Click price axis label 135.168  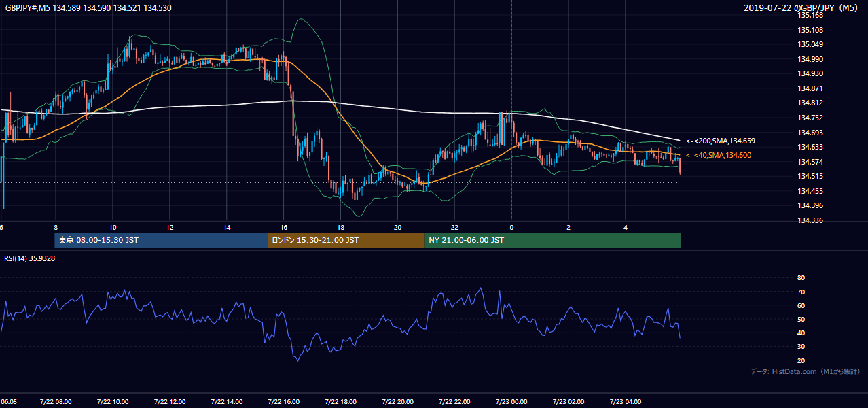pos(810,15)
